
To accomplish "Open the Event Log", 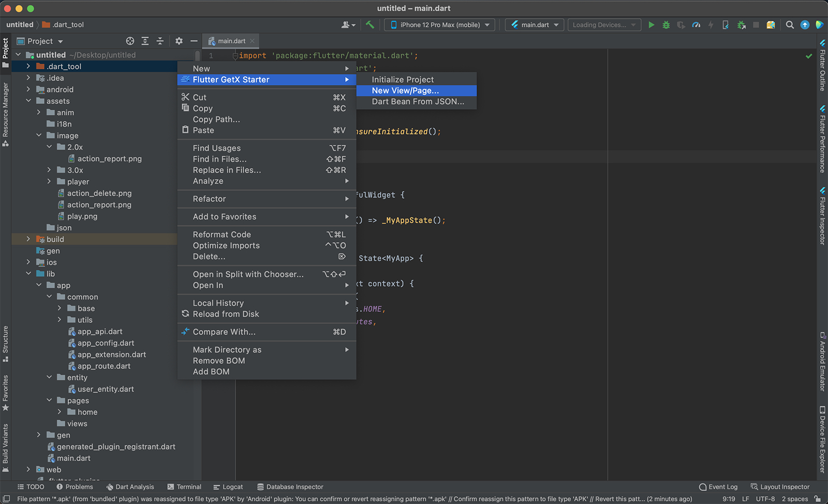I will tap(718, 487).
